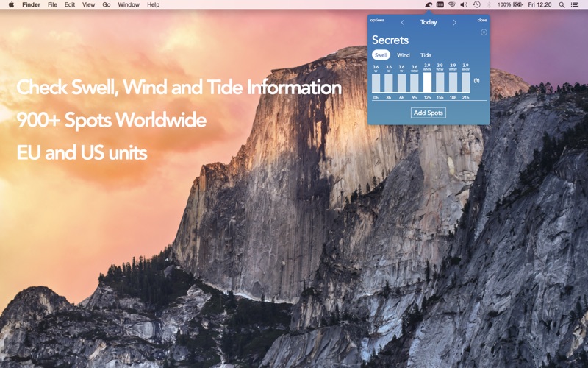Screen dimensions: 588x368
Task: Select the 0h swell bar
Action: pyautogui.click(x=376, y=83)
